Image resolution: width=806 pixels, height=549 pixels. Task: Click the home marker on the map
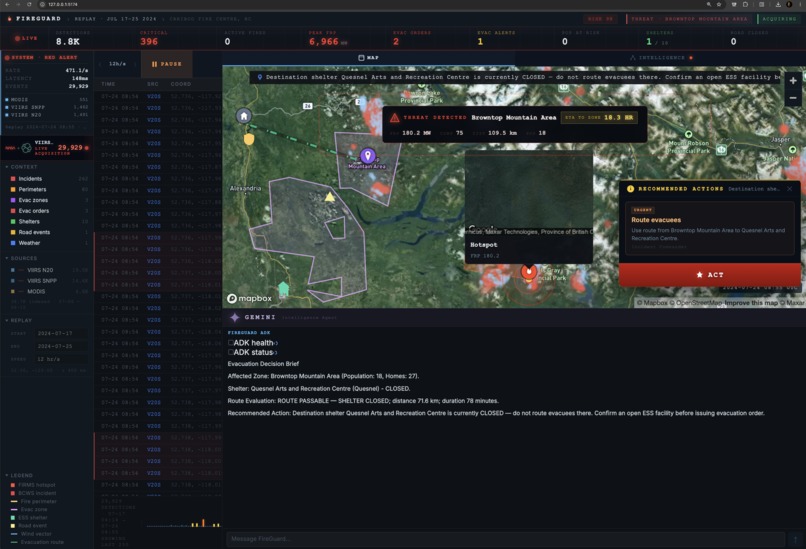(244, 116)
